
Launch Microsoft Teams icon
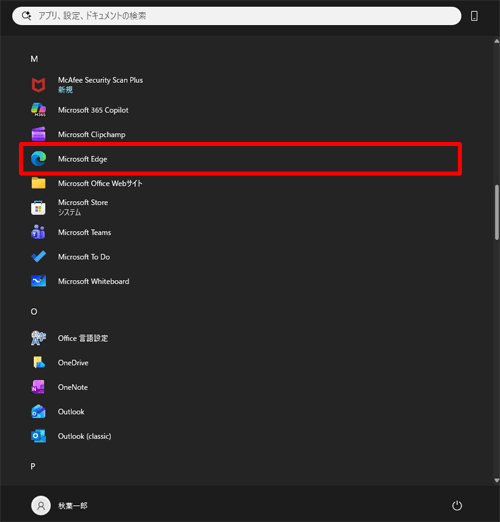pos(38,232)
